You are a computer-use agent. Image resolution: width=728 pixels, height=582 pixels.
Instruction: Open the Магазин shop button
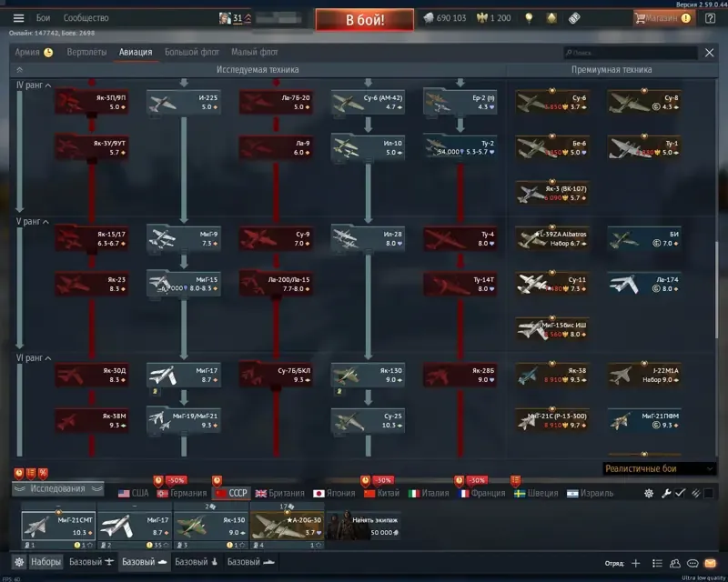[x=663, y=18]
